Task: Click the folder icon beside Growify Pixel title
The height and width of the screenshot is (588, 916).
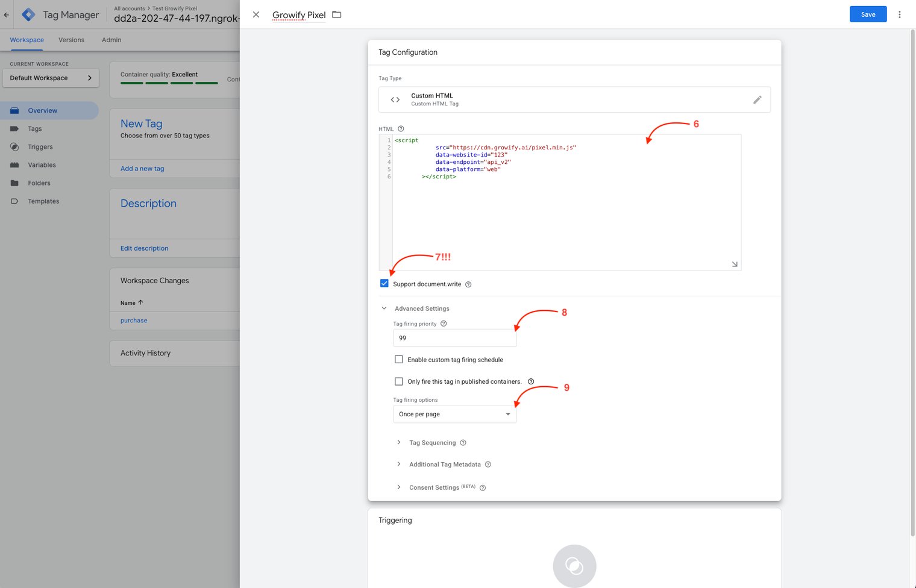Action: point(337,14)
